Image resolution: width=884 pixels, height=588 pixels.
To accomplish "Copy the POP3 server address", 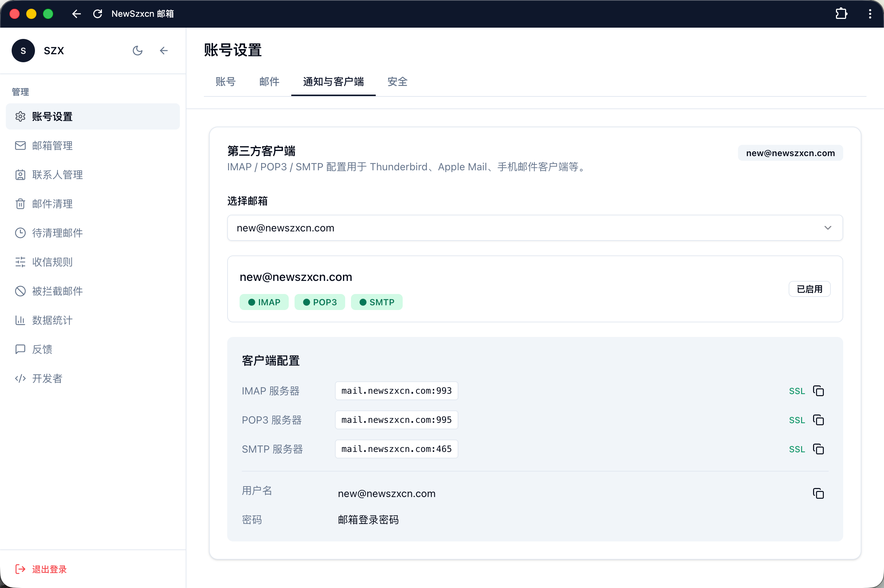I will tap(818, 420).
